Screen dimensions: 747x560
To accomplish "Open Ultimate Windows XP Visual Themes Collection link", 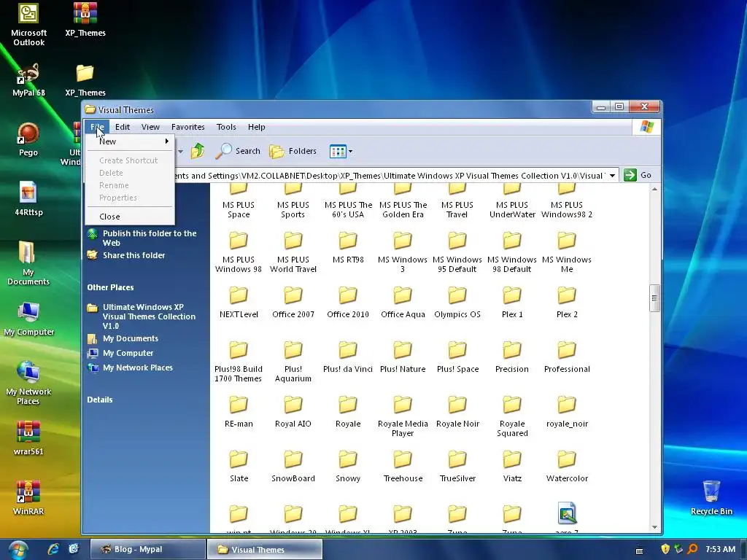I will [149, 316].
